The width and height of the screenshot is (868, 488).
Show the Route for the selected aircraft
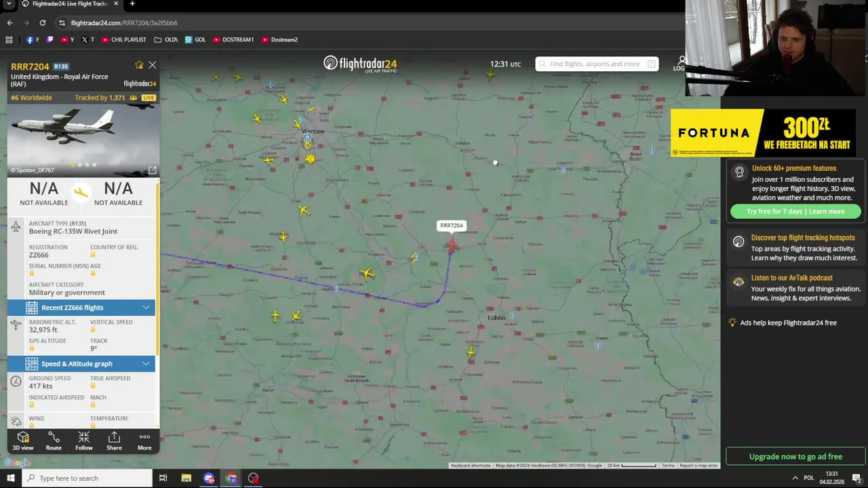(54, 441)
